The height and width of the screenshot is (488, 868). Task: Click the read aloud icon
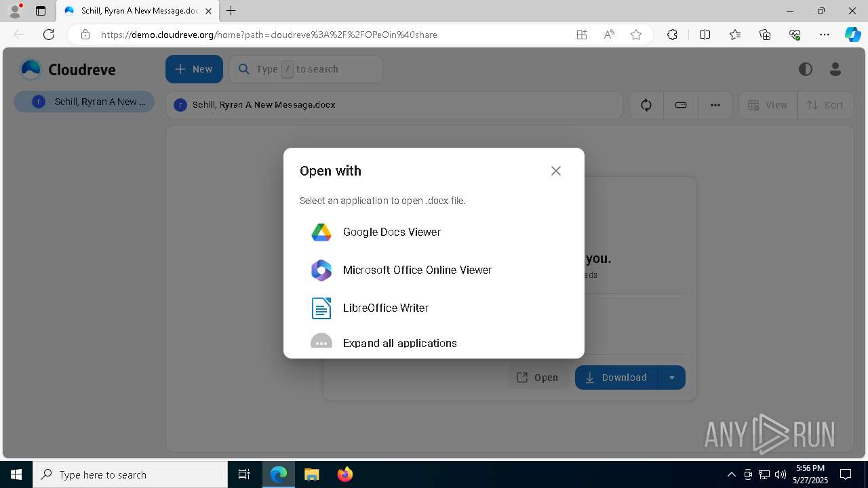pyautogui.click(x=609, y=35)
